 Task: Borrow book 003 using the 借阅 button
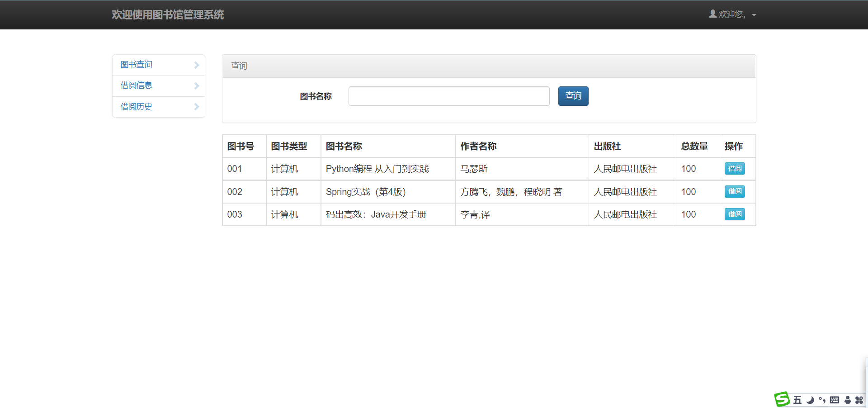[x=735, y=214]
